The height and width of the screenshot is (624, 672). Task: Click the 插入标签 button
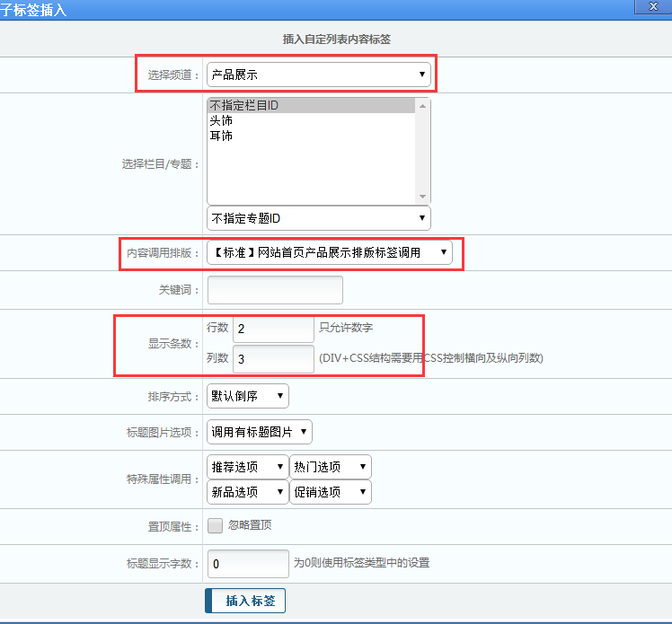point(245,601)
